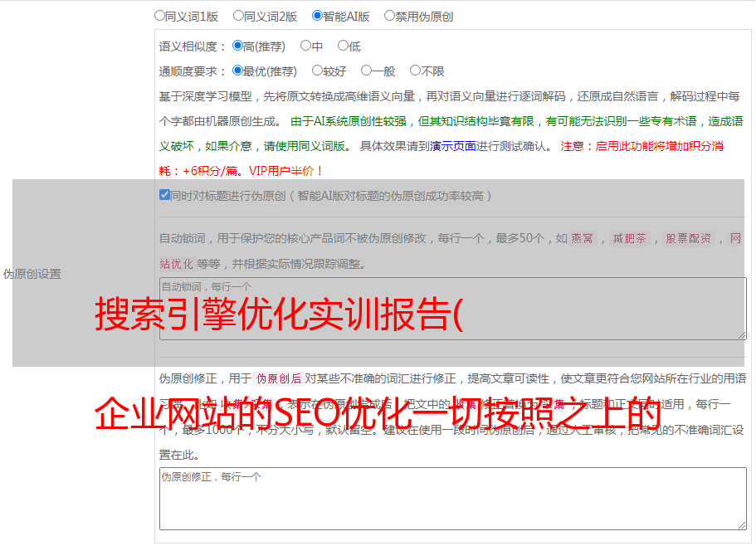
Task: Click the 减肥茶 example keyword tag
Action: 629,239
